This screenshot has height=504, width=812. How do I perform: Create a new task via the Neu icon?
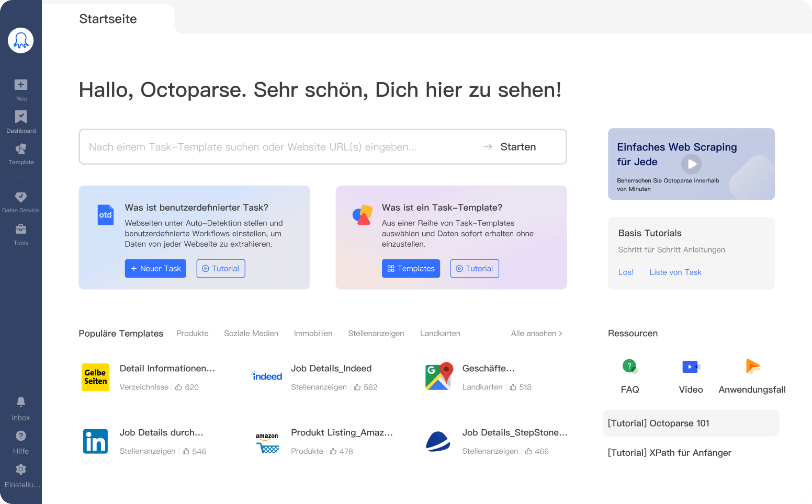(20, 89)
